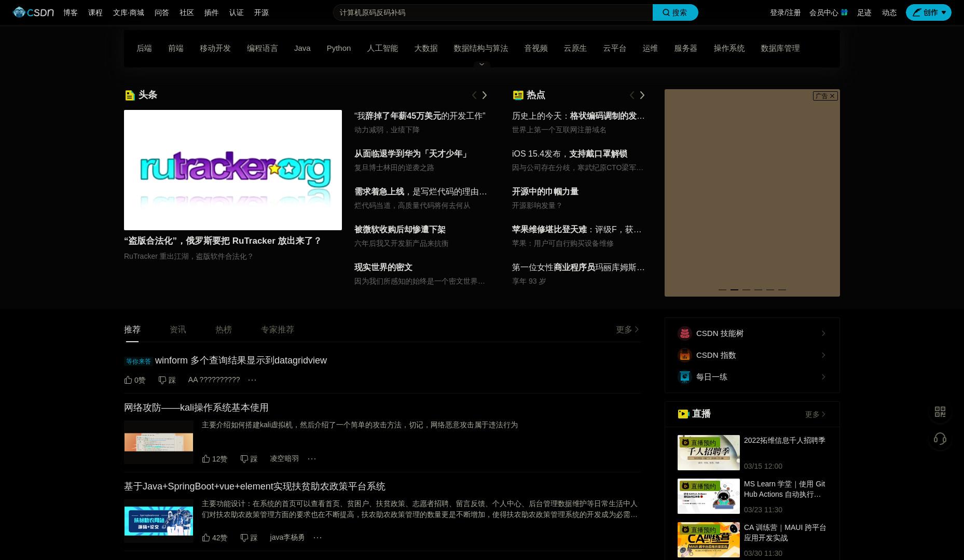Dislike the kali操作系统 article
Viewport: 964px width, 560px height.
[249, 459]
